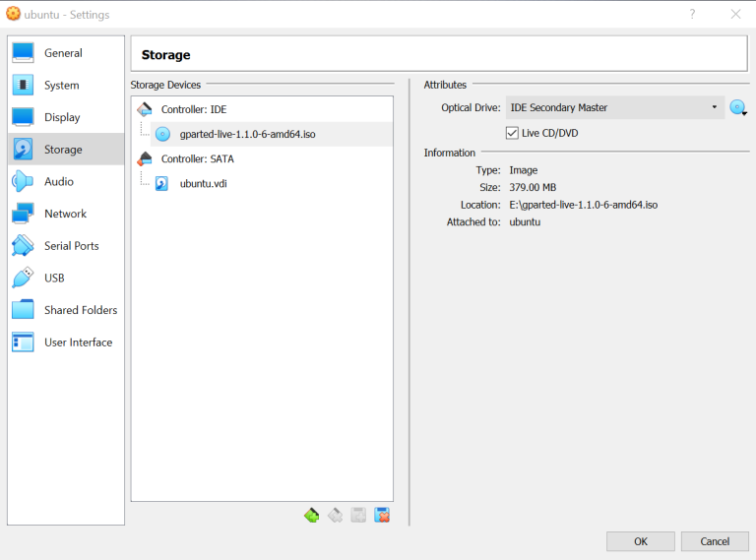The image size is (756, 560).
Task: Switch to the General settings category
Action: tap(63, 53)
